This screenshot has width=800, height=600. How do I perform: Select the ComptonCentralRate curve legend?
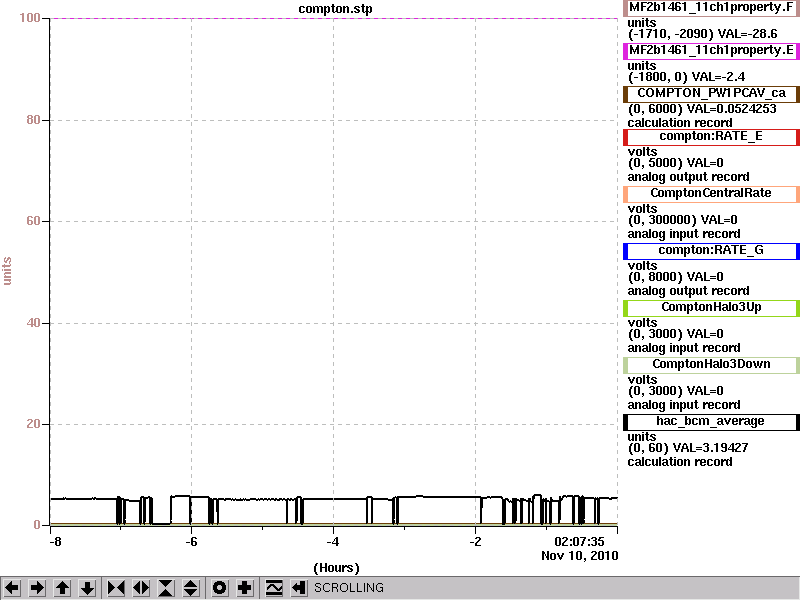point(711,193)
